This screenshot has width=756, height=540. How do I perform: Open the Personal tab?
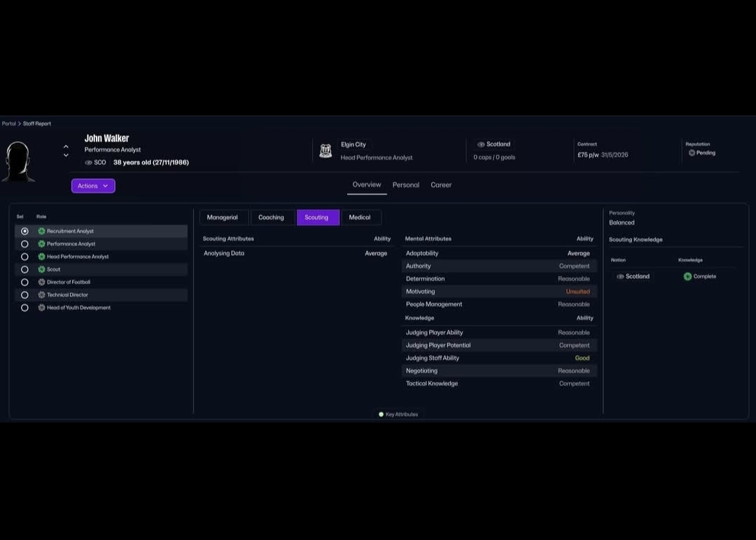pos(406,185)
